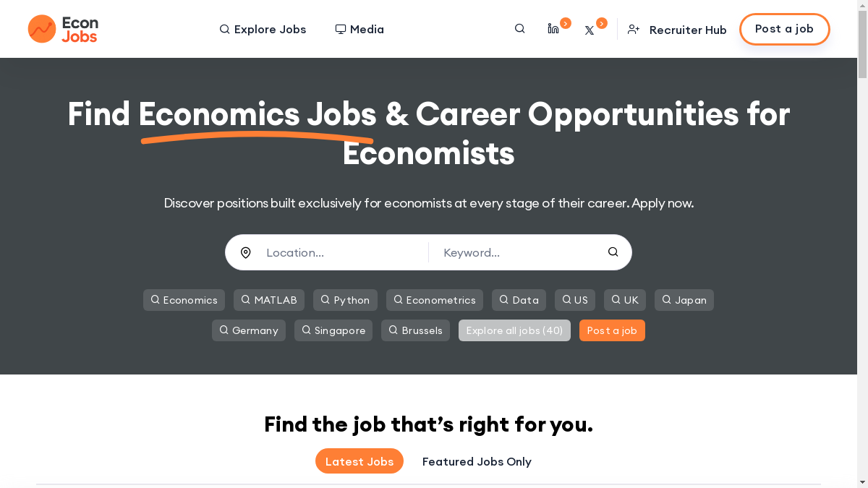Click the Econ Jobs logo
Viewport: 868px width, 488px height.
coord(63,29)
